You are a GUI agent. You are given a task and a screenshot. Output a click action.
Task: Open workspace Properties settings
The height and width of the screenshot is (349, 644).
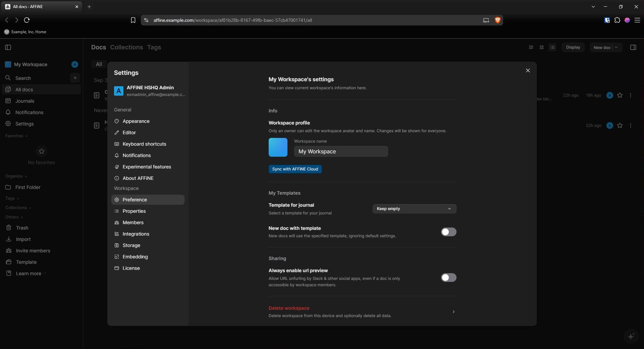coord(148,211)
